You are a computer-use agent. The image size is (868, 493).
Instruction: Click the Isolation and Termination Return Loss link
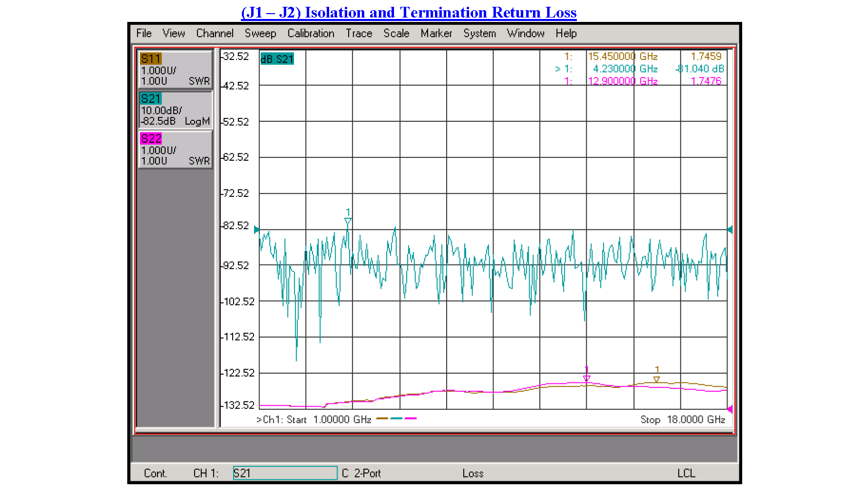(408, 12)
